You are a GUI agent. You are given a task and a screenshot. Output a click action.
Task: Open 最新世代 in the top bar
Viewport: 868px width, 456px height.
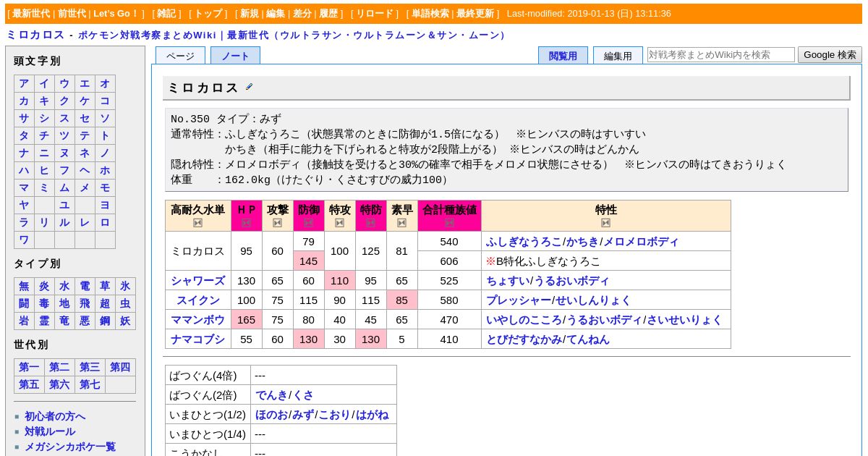(x=31, y=14)
